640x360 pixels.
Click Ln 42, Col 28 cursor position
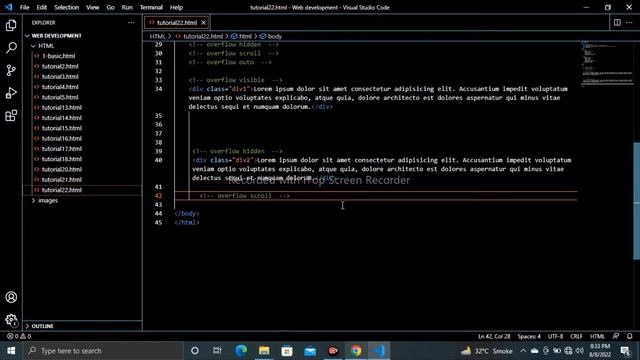494,336
